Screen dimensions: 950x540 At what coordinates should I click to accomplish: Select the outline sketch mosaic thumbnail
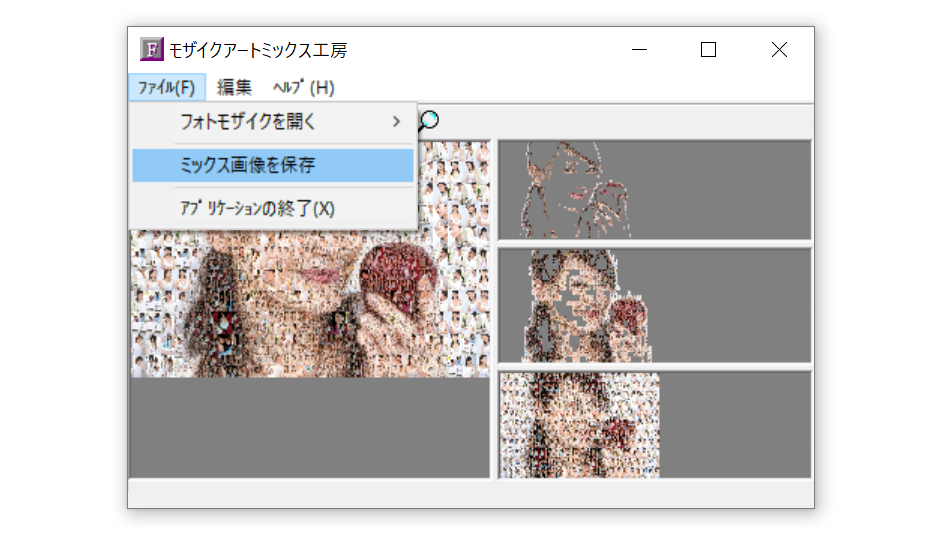[x=654, y=190]
